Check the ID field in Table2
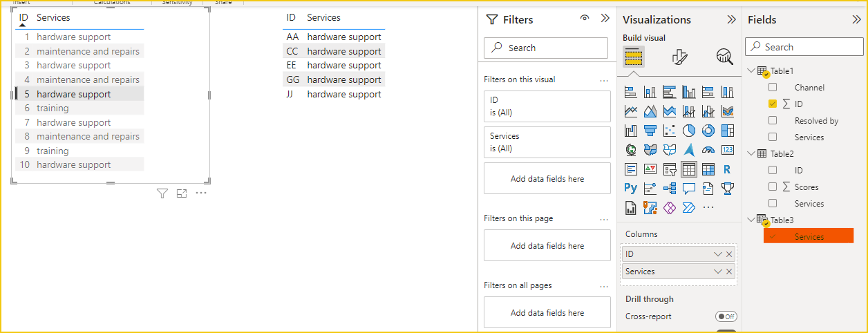The height and width of the screenshot is (333, 868). pos(773,170)
